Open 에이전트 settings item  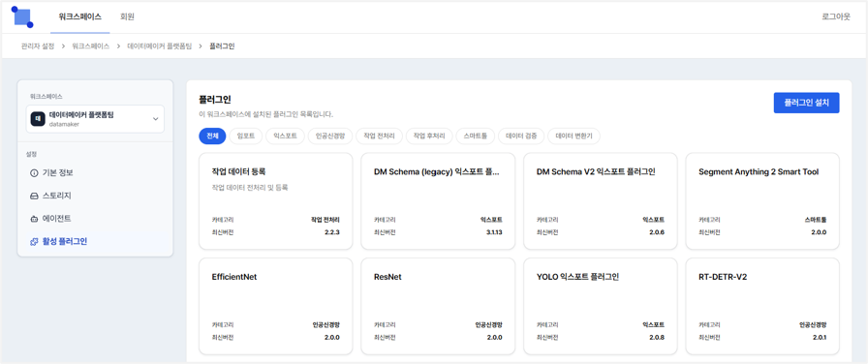pos(95,219)
